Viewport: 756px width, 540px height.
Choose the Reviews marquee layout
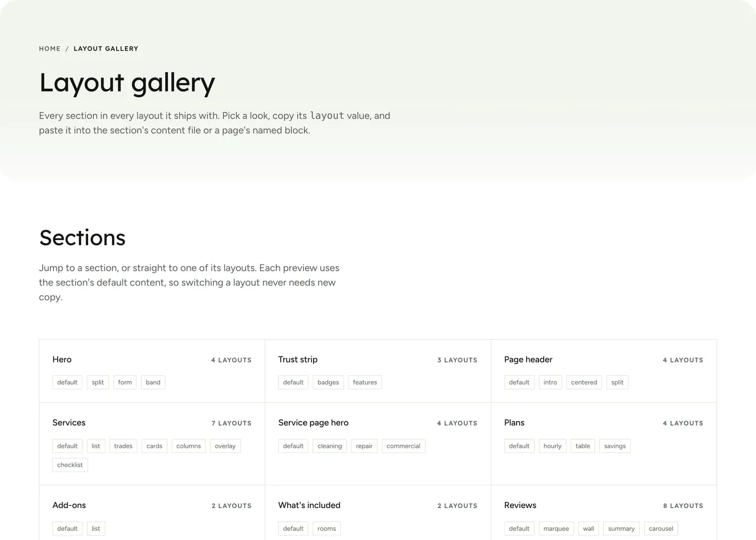tap(556, 528)
